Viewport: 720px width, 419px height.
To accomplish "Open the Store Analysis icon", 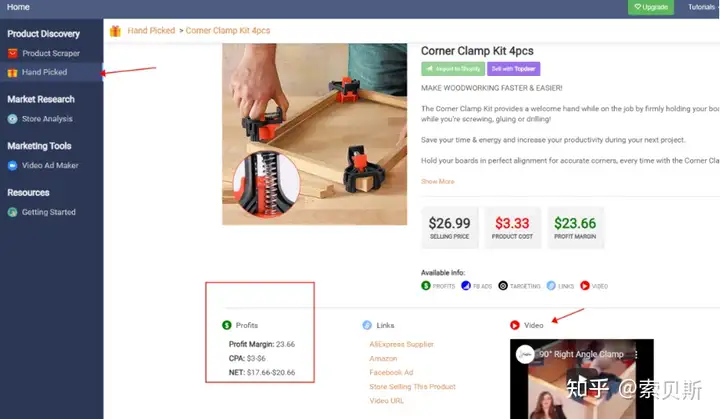I will tap(12, 119).
